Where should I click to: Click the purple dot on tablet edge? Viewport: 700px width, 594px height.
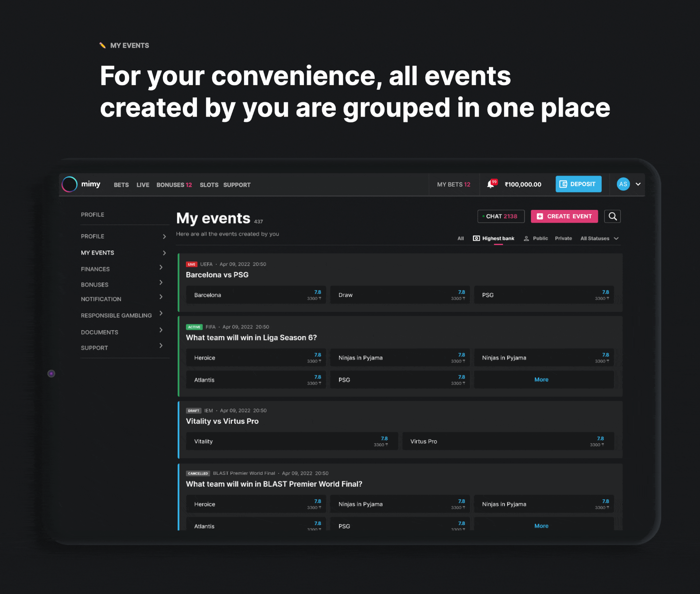point(51,374)
